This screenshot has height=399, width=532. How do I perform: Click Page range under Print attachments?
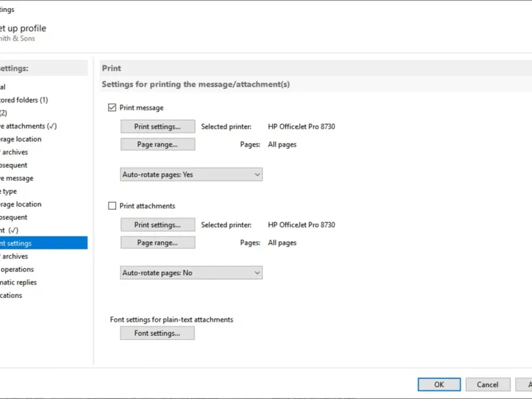(x=158, y=243)
